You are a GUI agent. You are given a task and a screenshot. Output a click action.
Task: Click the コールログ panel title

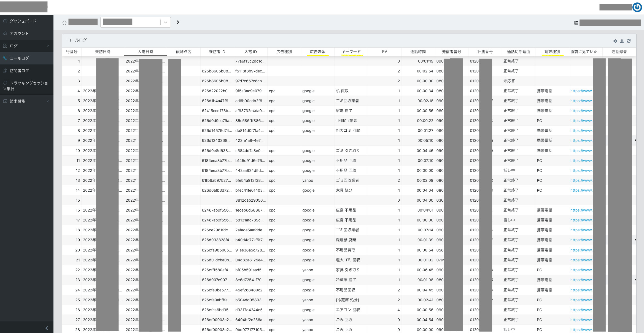77,40
